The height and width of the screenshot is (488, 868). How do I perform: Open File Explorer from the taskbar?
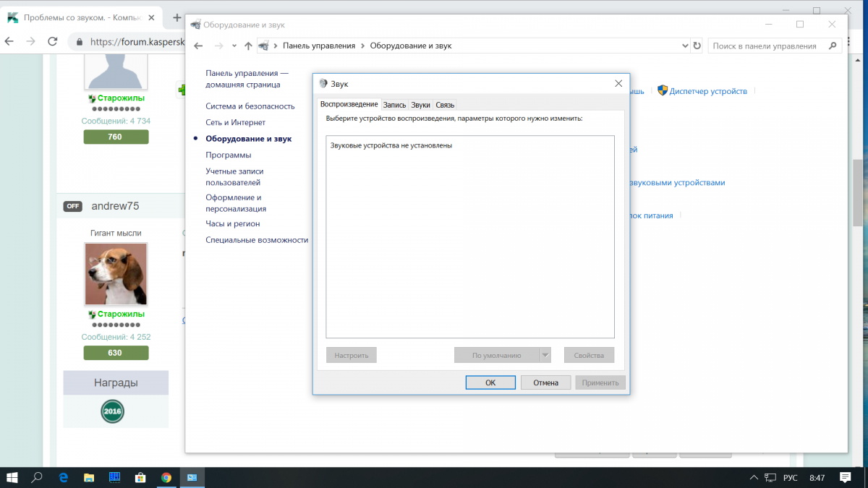coord(89,477)
